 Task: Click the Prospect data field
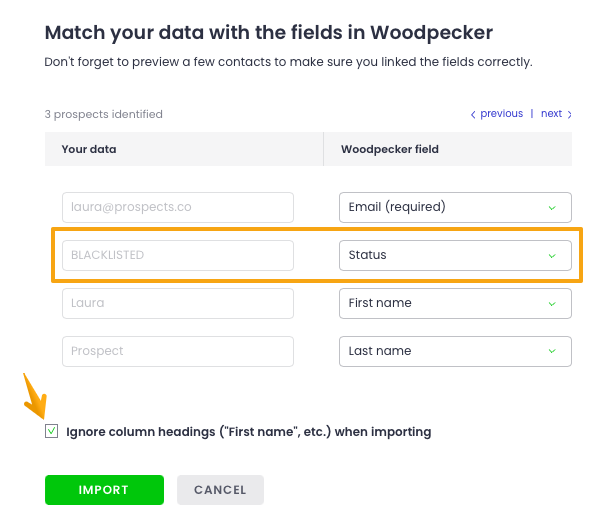tap(178, 351)
